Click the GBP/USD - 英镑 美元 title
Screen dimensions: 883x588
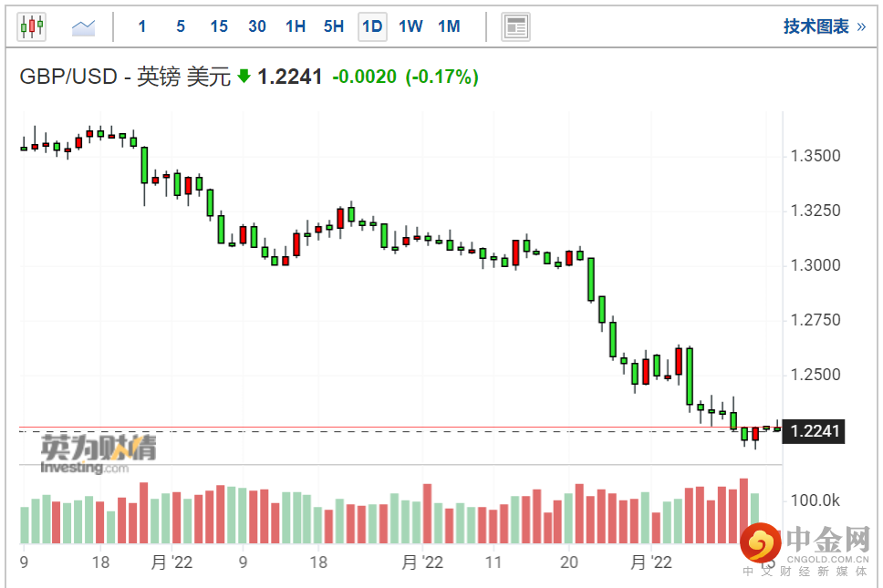pos(126,77)
